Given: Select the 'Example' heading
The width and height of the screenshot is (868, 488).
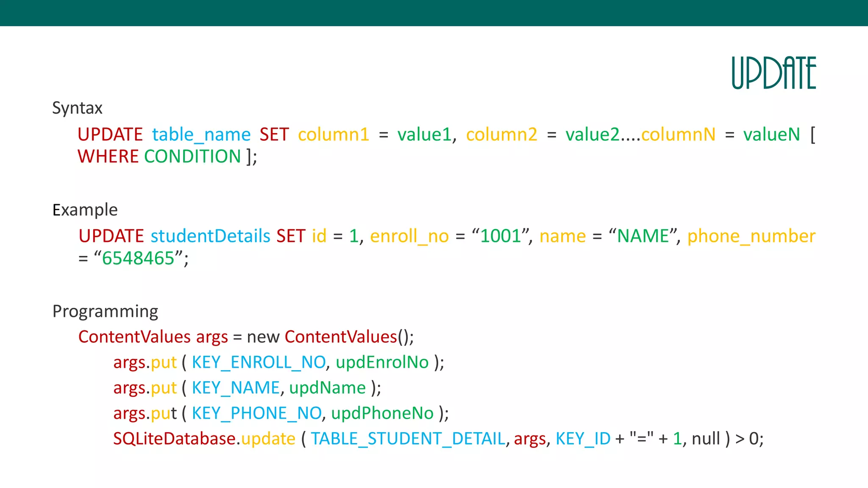Looking at the screenshot, I should [x=85, y=210].
